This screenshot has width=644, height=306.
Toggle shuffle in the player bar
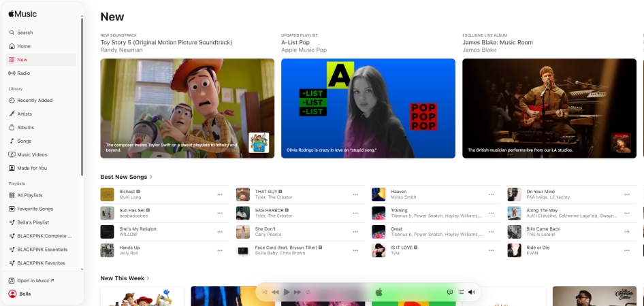point(265,292)
